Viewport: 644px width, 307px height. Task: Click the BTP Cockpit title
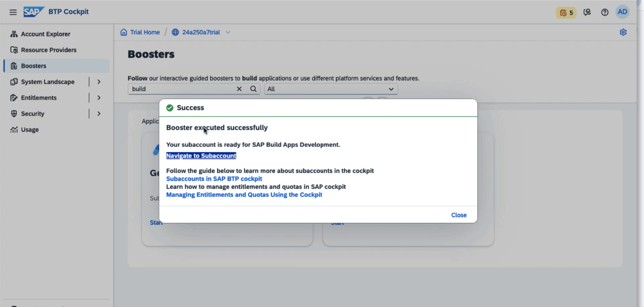click(68, 12)
